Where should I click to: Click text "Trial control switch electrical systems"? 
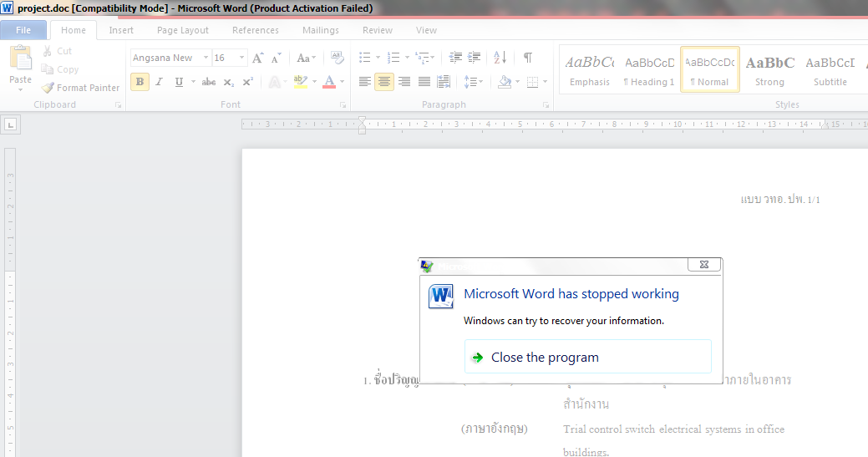point(652,429)
